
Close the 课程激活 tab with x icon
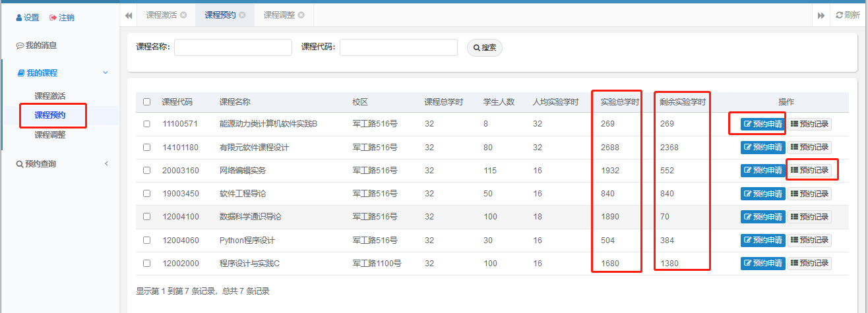[183, 15]
